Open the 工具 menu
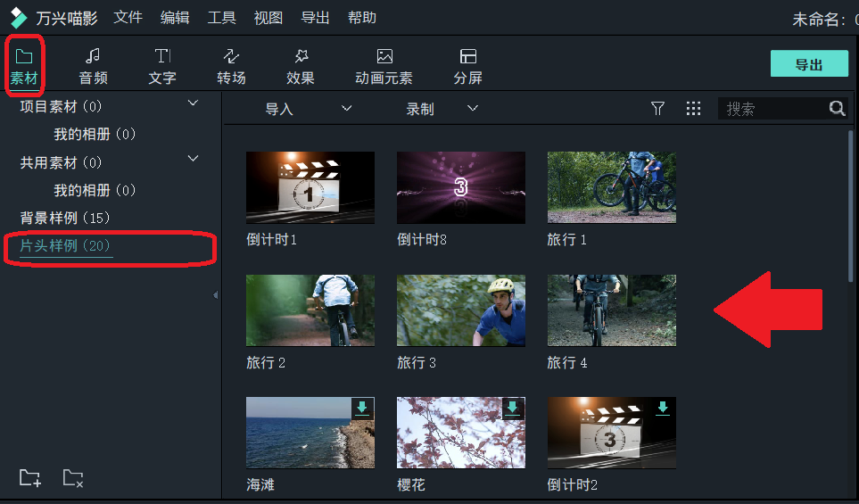This screenshot has width=859, height=504. pos(222,18)
